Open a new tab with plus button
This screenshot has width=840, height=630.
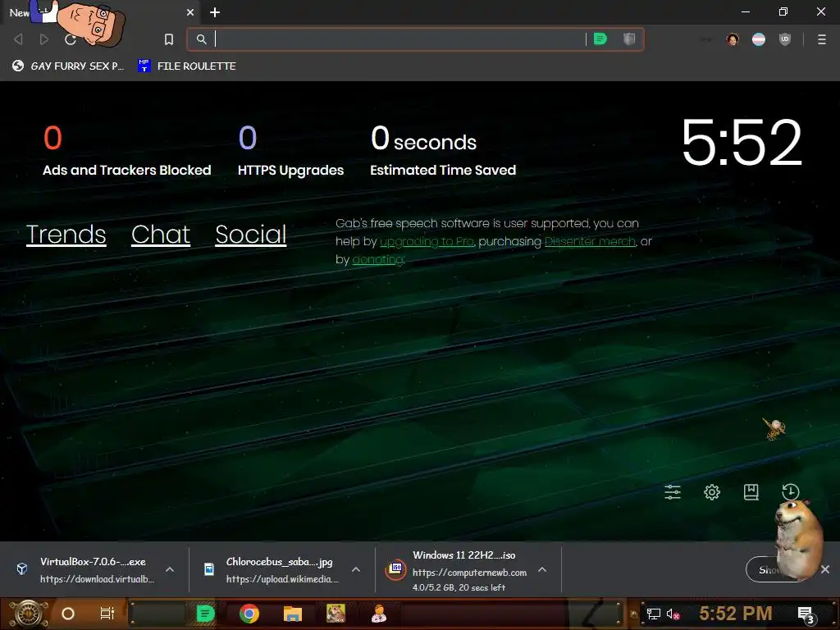tap(215, 12)
